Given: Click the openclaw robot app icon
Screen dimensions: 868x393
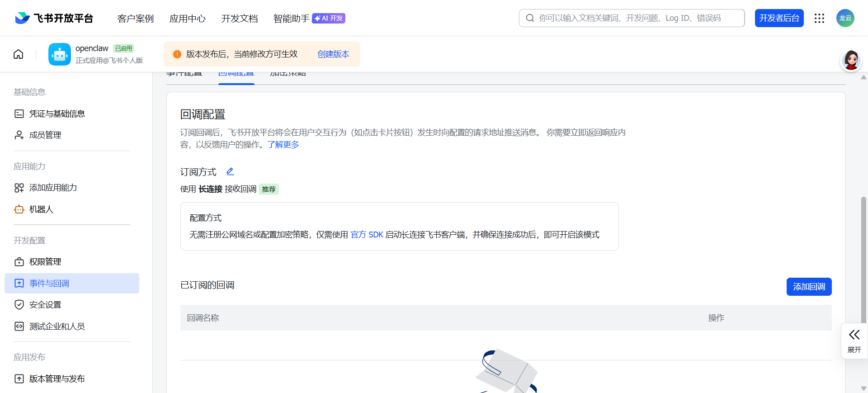Looking at the screenshot, I should tap(60, 54).
